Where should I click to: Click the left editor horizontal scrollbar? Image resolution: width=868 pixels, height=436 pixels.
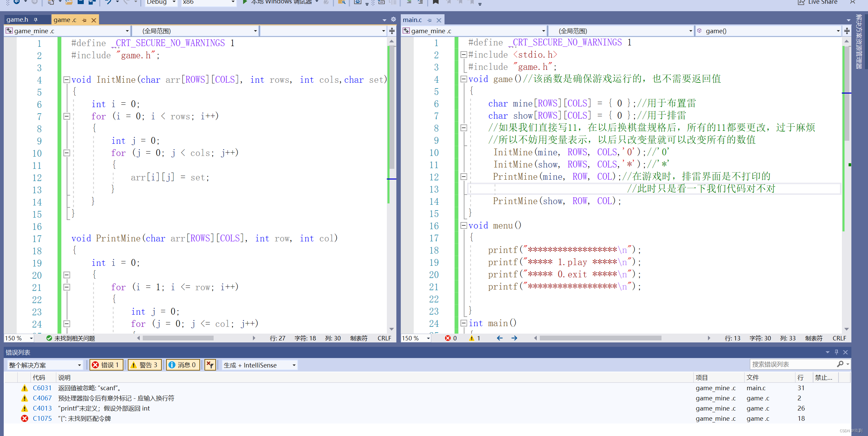click(x=178, y=338)
